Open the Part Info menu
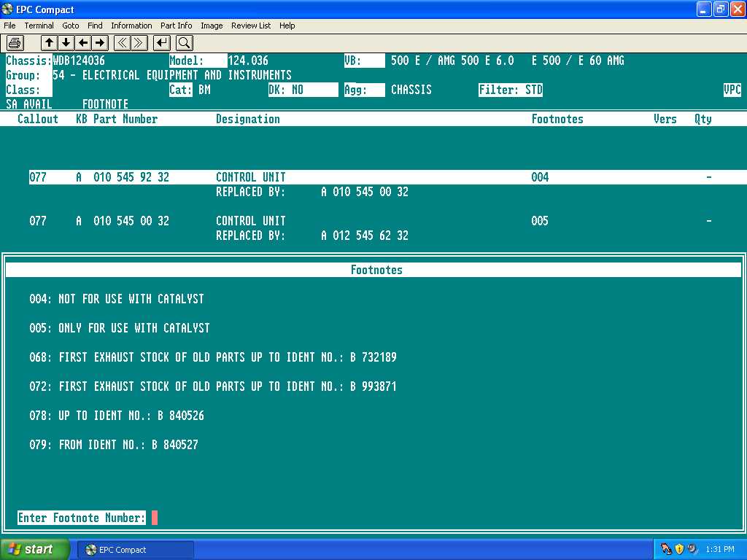This screenshot has width=747, height=560. (176, 26)
